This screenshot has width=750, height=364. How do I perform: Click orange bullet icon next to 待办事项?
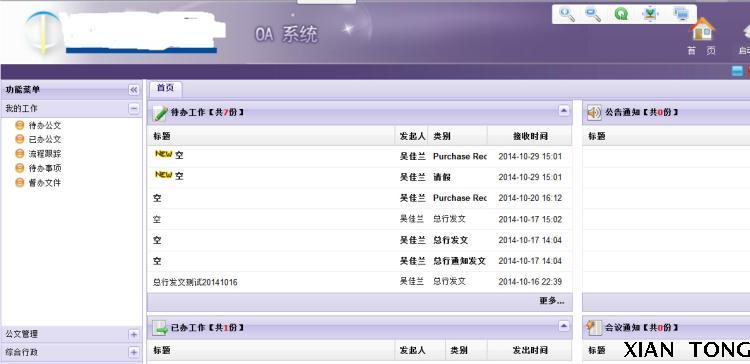[x=20, y=168]
